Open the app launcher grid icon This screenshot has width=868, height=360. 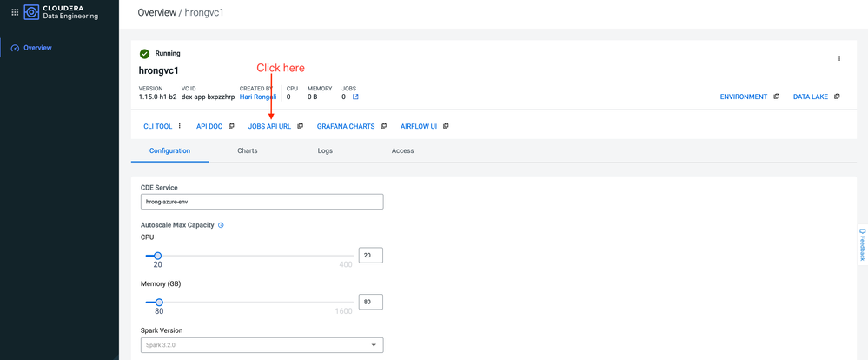(x=15, y=11)
